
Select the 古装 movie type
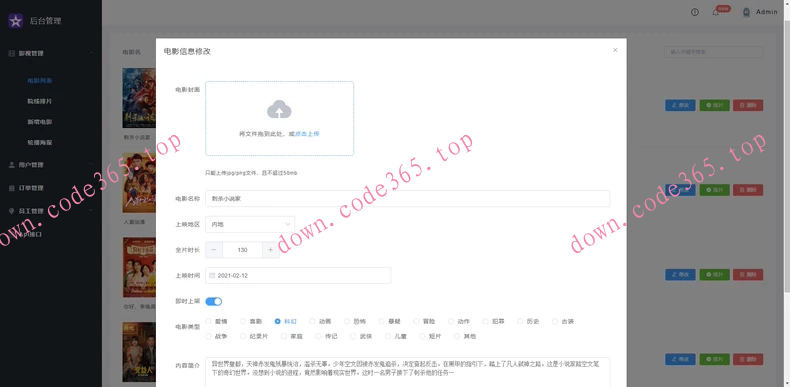563,321
